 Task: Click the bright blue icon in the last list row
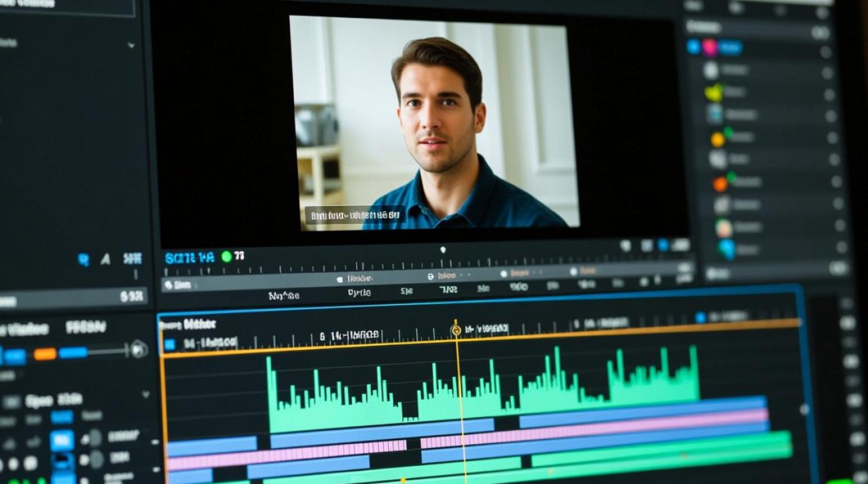coord(728,248)
